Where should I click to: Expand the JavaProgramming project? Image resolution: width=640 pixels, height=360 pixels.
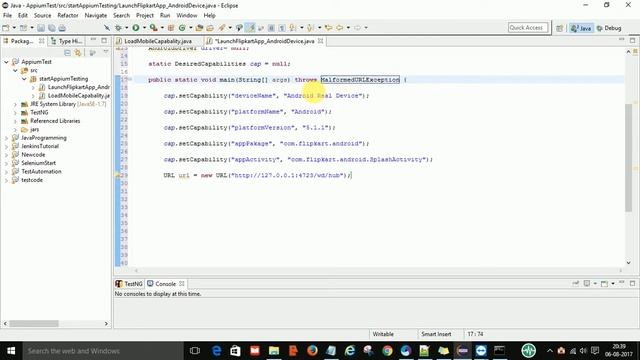(6, 138)
